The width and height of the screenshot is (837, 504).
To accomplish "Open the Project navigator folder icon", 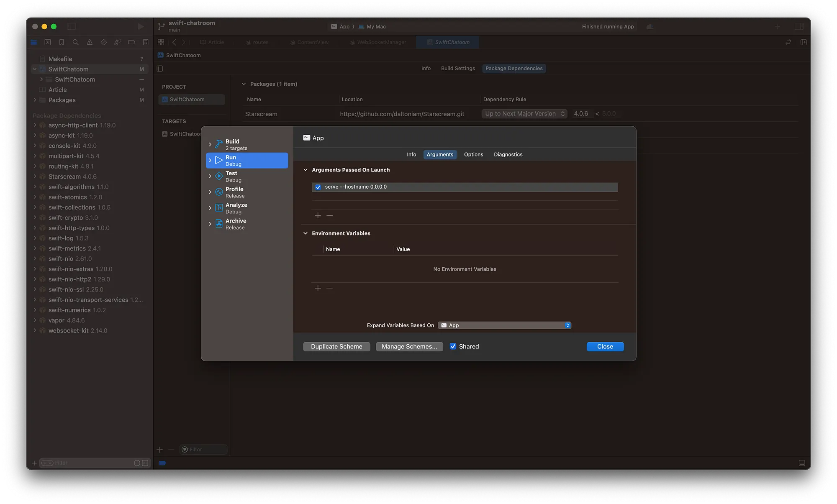I will [33, 42].
